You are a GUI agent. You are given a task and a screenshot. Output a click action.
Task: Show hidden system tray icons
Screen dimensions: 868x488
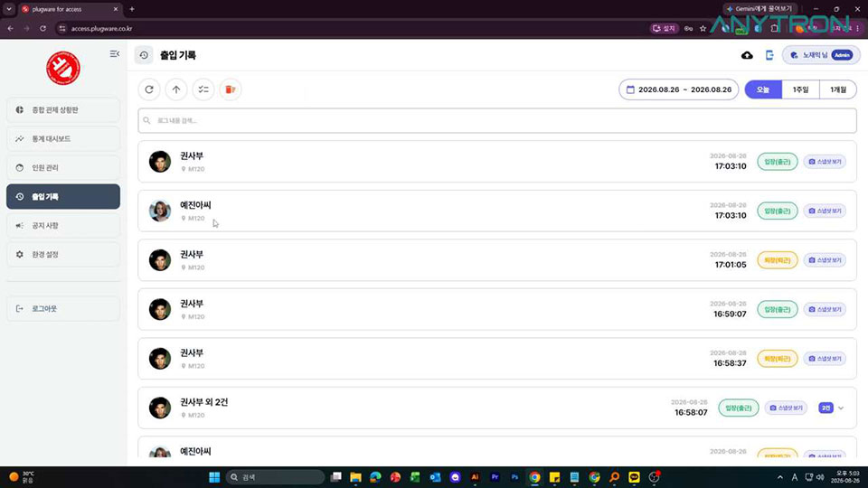tap(780, 477)
